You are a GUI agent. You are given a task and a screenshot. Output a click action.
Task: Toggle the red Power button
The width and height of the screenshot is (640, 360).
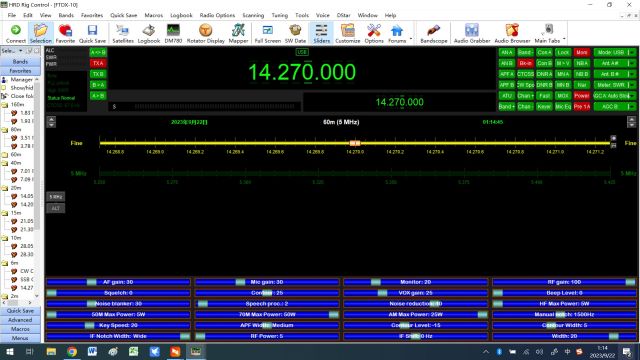tap(582, 96)
